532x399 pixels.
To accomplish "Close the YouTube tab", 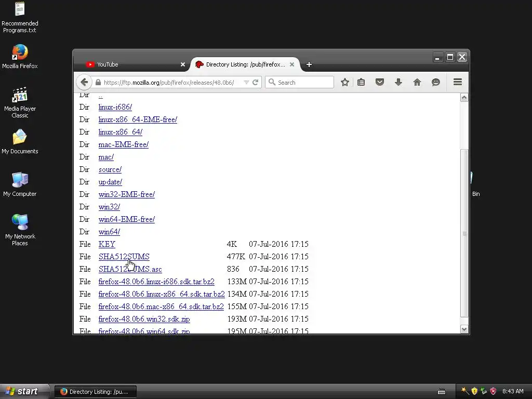I will click(x=183, y=64).
